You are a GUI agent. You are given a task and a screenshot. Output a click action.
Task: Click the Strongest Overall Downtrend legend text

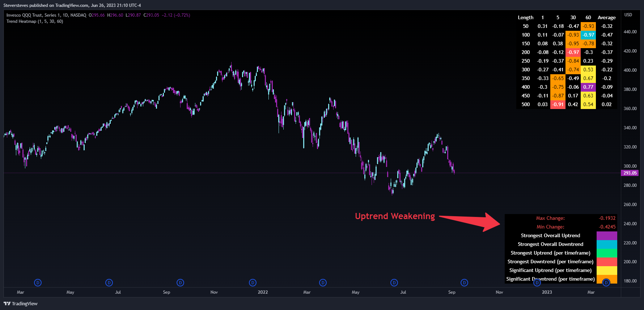click(x=550, y=244)
